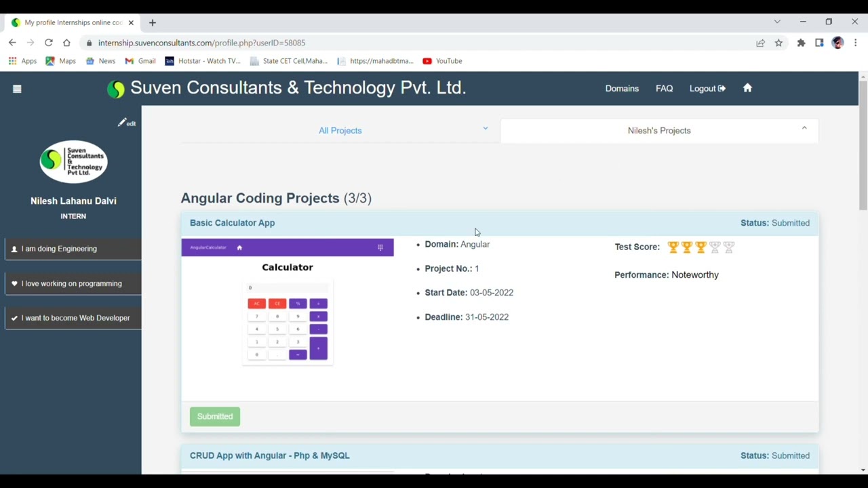This screenshot has height=488, width=868.
Task: Open the News bookmark
Action: tap(100, 61)
